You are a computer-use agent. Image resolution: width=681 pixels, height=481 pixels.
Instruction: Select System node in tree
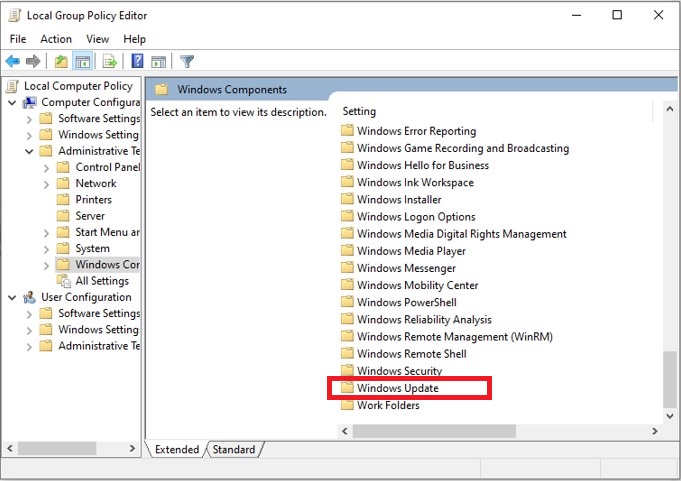(92, 248)
